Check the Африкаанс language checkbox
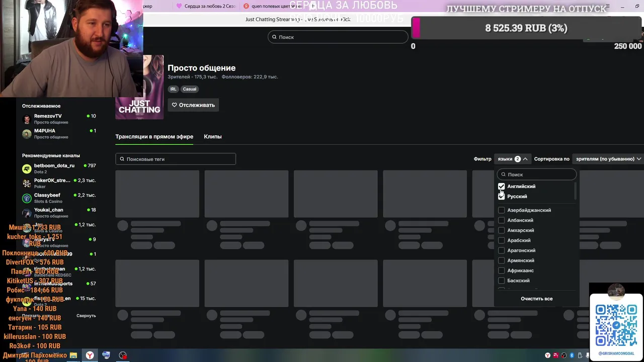Screen dimensions: 644x362 coord(501,270)
